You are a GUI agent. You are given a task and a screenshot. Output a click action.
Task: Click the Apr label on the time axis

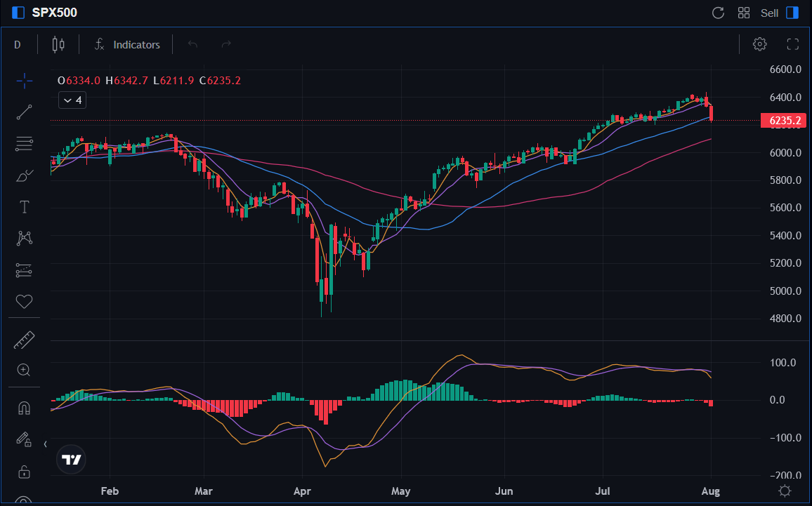pos(302,491)
